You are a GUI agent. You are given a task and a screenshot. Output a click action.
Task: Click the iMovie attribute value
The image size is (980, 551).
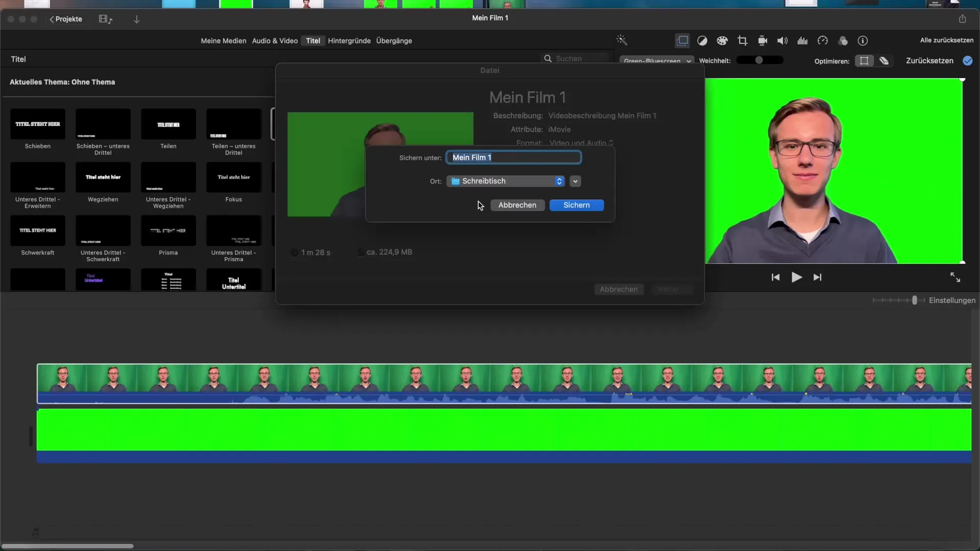point(559,130)
